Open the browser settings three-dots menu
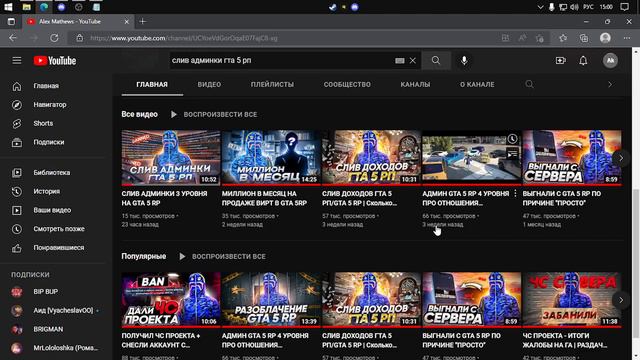Screen dimensions: 640x360 [627, 38]
